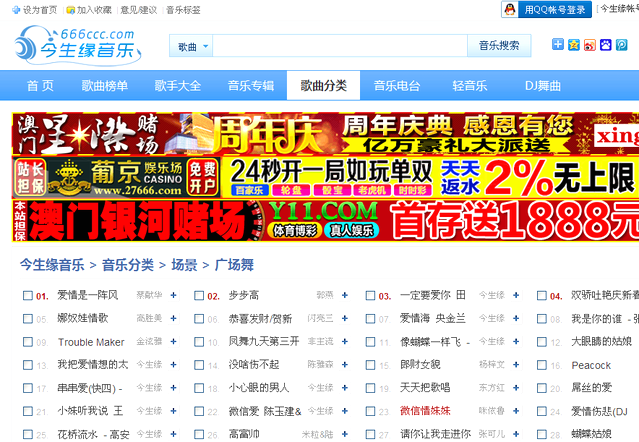Click plus icon next to 步步高
Image resolution: width=639 pixels, height=442 pixels.
345,295
